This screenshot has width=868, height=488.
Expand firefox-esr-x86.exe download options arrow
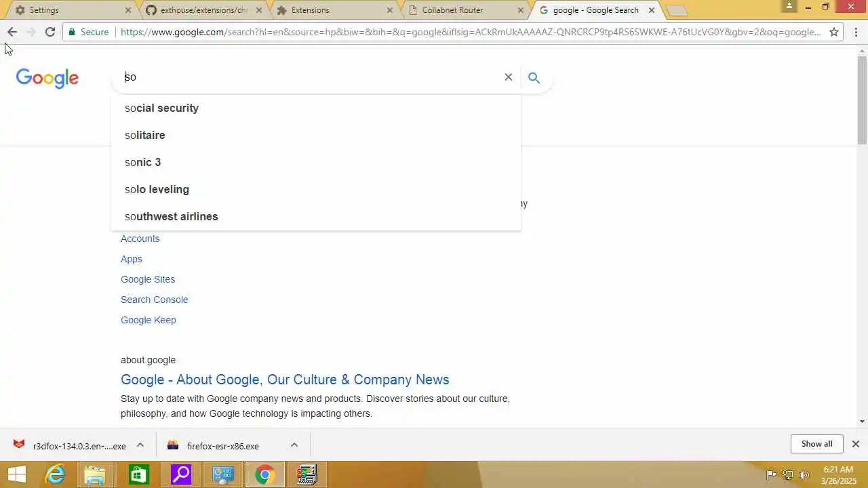(x=294, y=445)
